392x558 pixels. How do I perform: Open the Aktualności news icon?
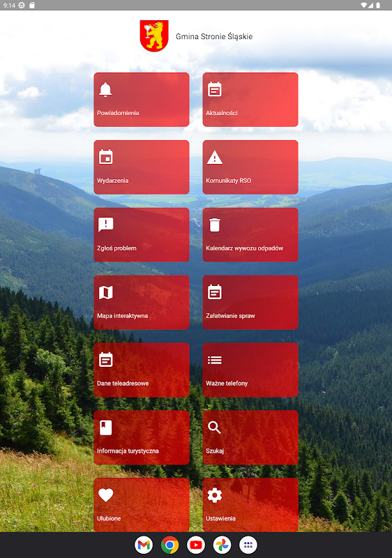click(215, 89)
